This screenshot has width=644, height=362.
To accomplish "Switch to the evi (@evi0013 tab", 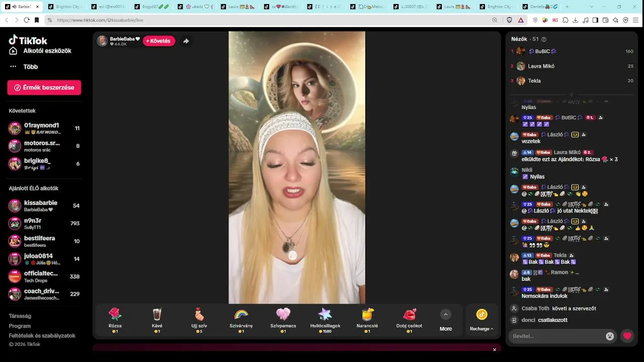I will (x=109, y=7).
